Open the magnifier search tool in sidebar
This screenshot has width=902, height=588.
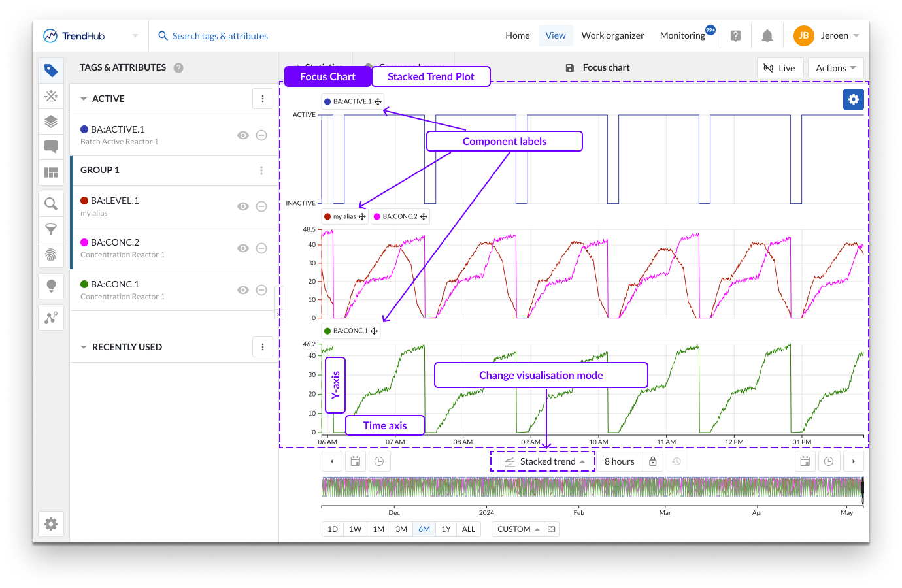[51, 204]
